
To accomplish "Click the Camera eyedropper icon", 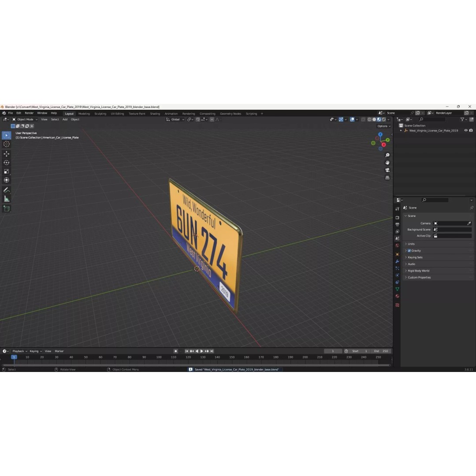I will (469, 223).
